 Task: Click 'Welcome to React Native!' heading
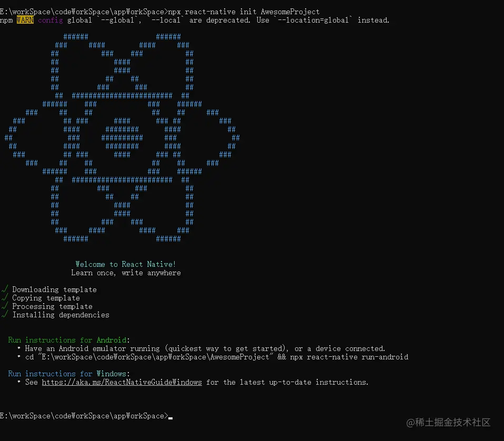[x=126, y=264]
